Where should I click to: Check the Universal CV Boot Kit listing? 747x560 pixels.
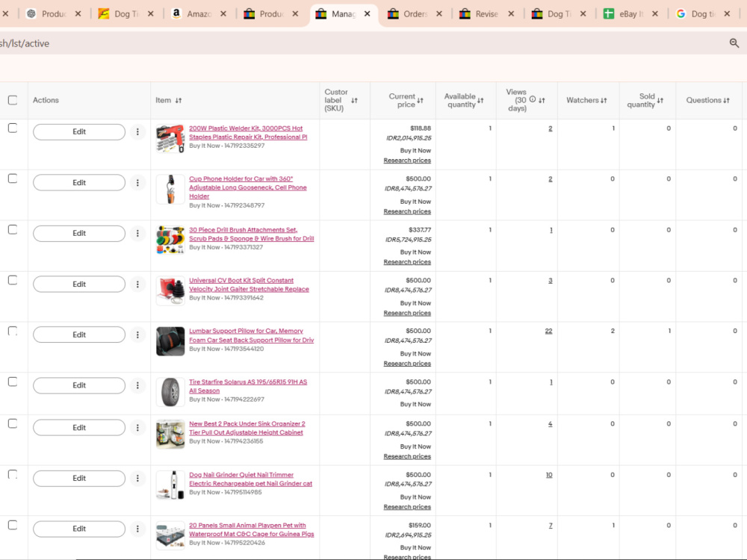click(x=13, y=280)
